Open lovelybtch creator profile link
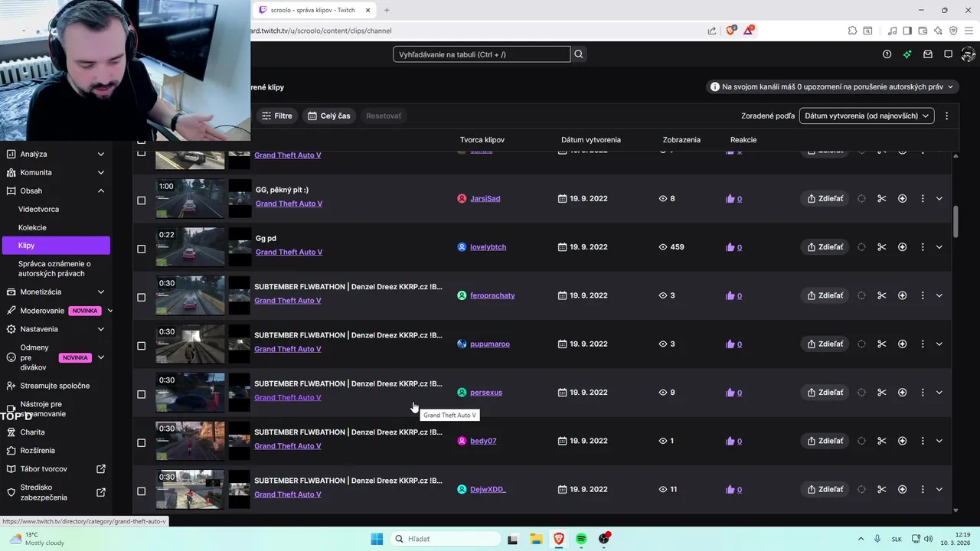This screenshot has width=980, height=551. click(x=488, y=247)
